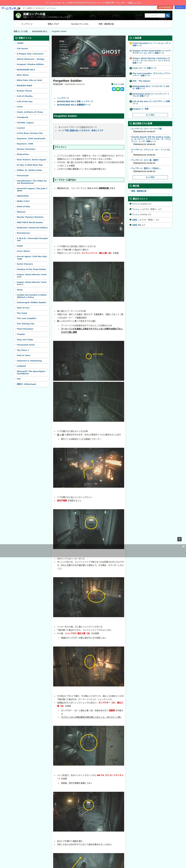This screenshot has width=186, height=868.
Task: Open チャプター4：悪党として死ぬか… article
Action: [x=146, y=169]
